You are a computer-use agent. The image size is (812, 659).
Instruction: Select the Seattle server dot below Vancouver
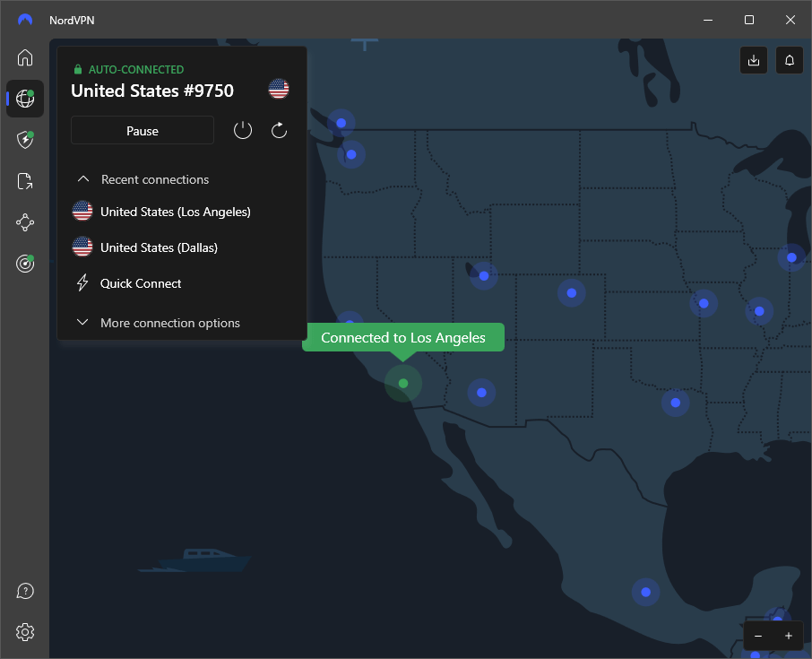351,154
